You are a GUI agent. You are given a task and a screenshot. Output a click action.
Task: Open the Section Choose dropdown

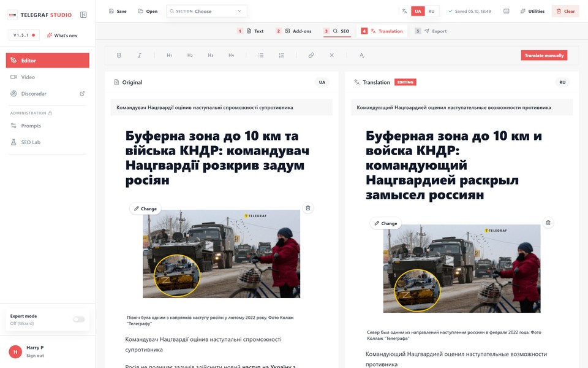coord(206,11)
